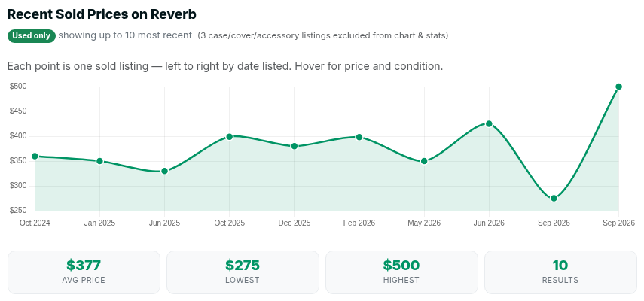Select the highest $500 data point

(x=618, y=87)
